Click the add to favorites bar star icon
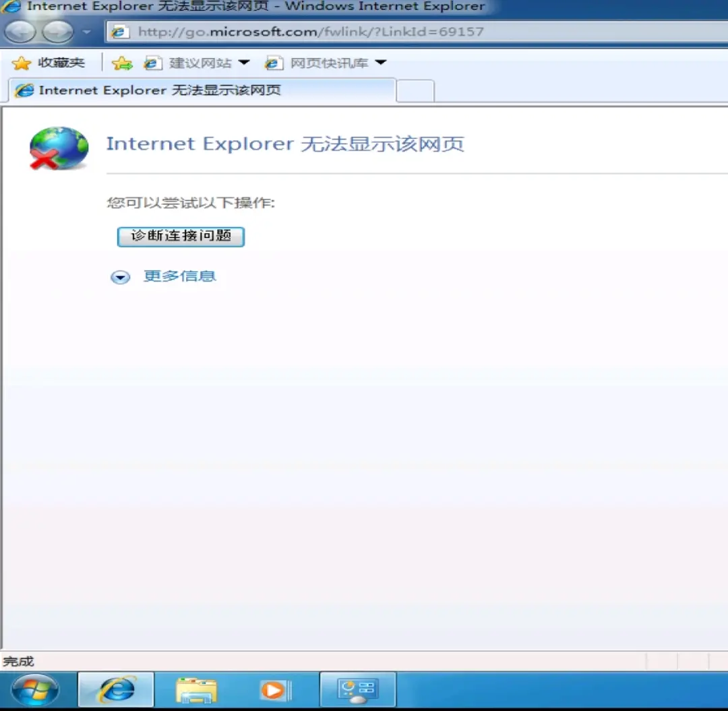 [121, 63]
